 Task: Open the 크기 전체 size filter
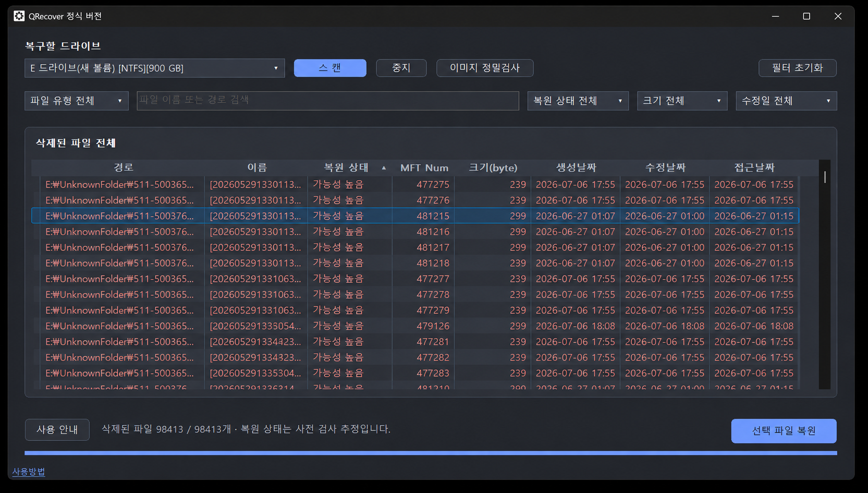pos(682,101)
